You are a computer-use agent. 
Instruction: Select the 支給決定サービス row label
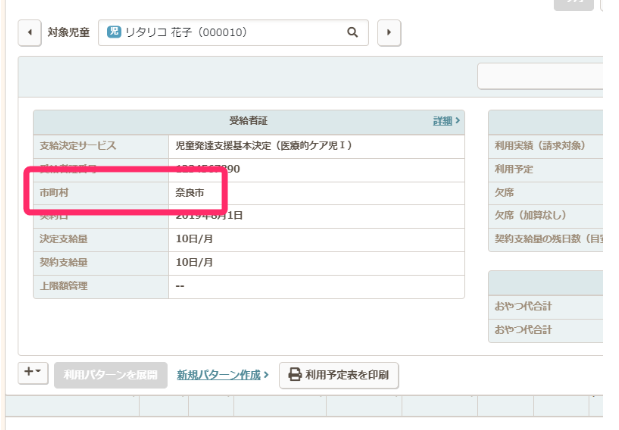click(76, 145)
